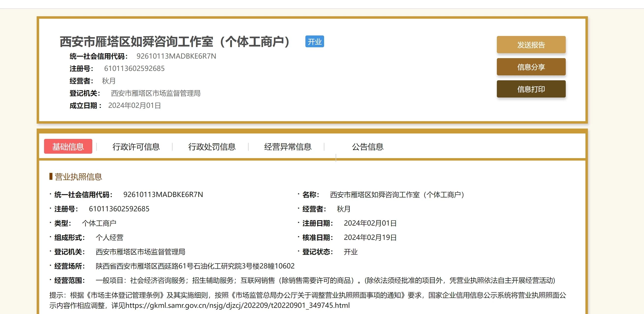Switch to the 行政许可信息 tab

point(136,147)
